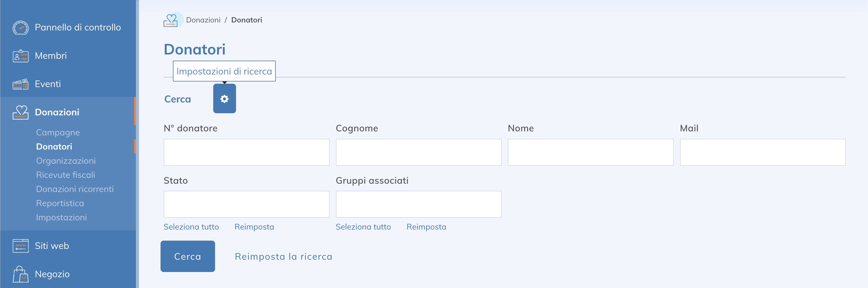Open the search settings gear icon
This screenshot has width=868, height=288.
(x=224, y=98)
